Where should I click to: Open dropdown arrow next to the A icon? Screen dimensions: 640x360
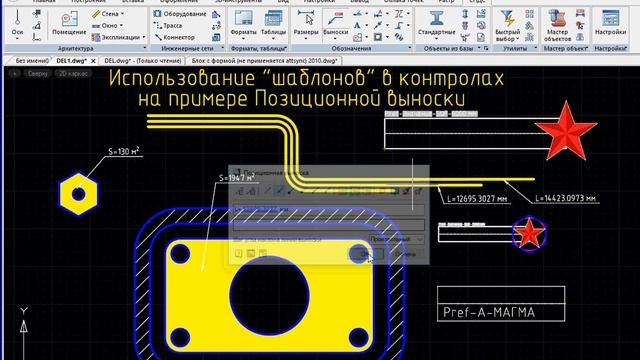[366, 25]
